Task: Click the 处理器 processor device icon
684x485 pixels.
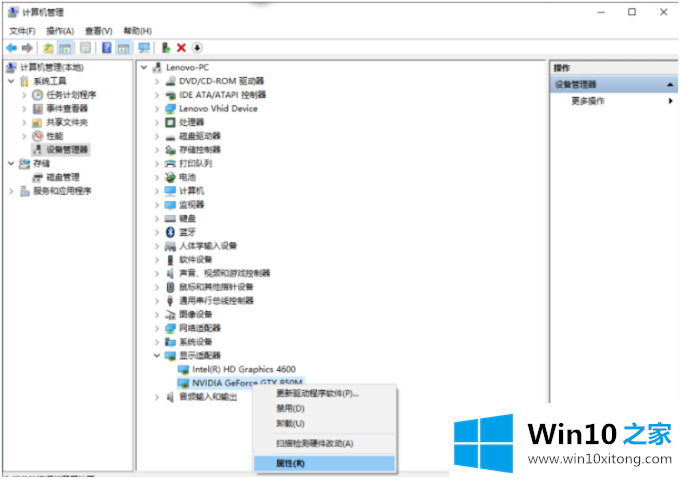Action: [171, 123]
